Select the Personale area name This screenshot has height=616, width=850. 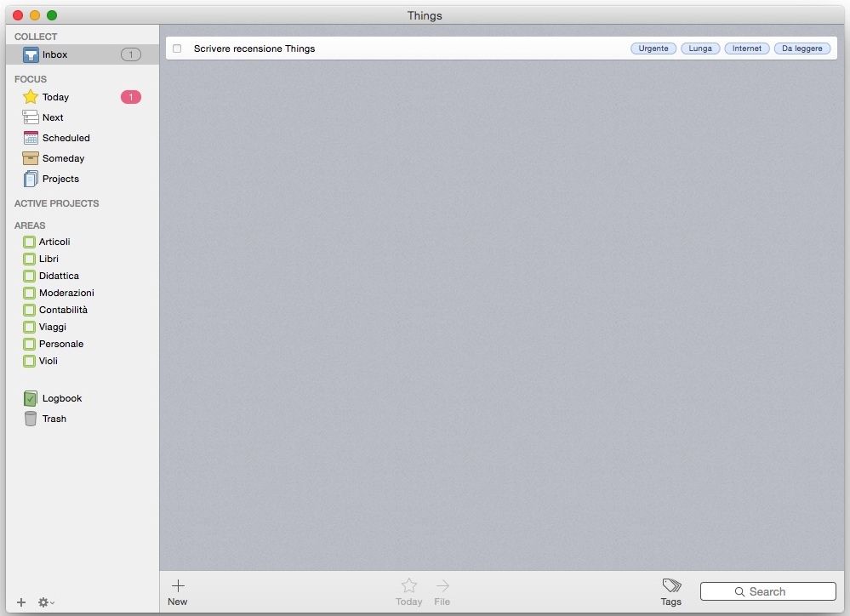(x=61, y=345)
